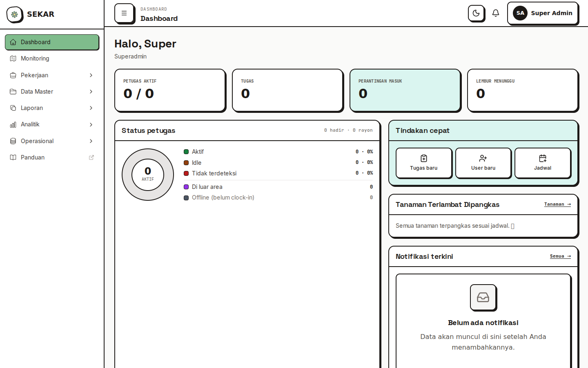Viewport: 588px width, 368px height.
Task: Click the green Aktif legend swatch
Action: tap(186, 152)
